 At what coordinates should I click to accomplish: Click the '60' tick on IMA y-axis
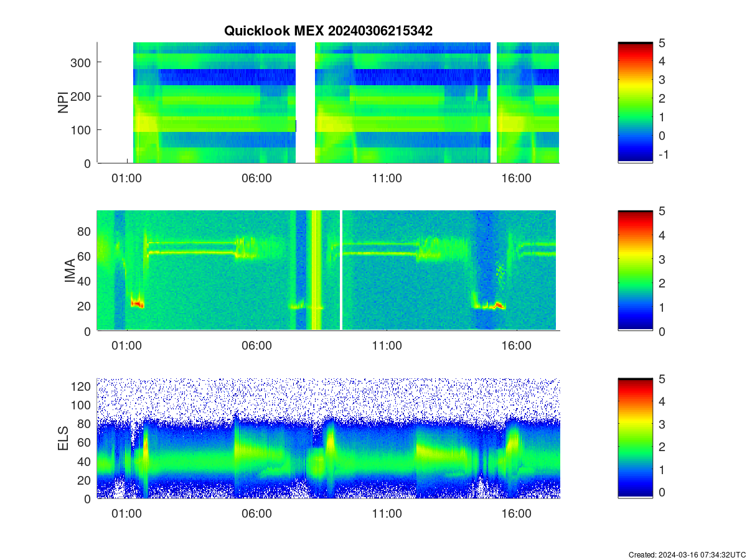[85, 256]
